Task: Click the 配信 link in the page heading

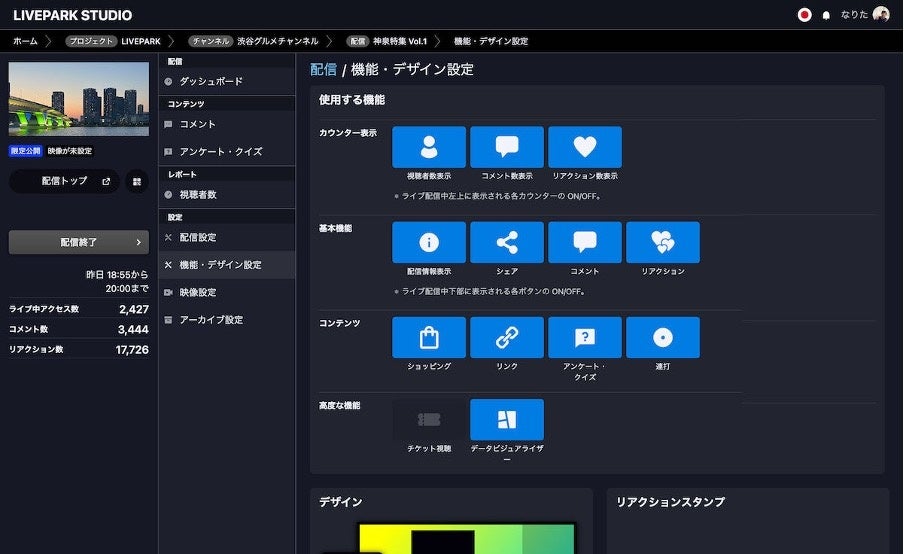Action: [323, 70]
